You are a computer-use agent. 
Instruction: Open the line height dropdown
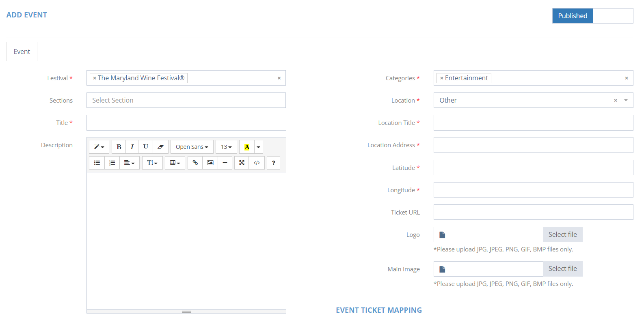(152, 163)
